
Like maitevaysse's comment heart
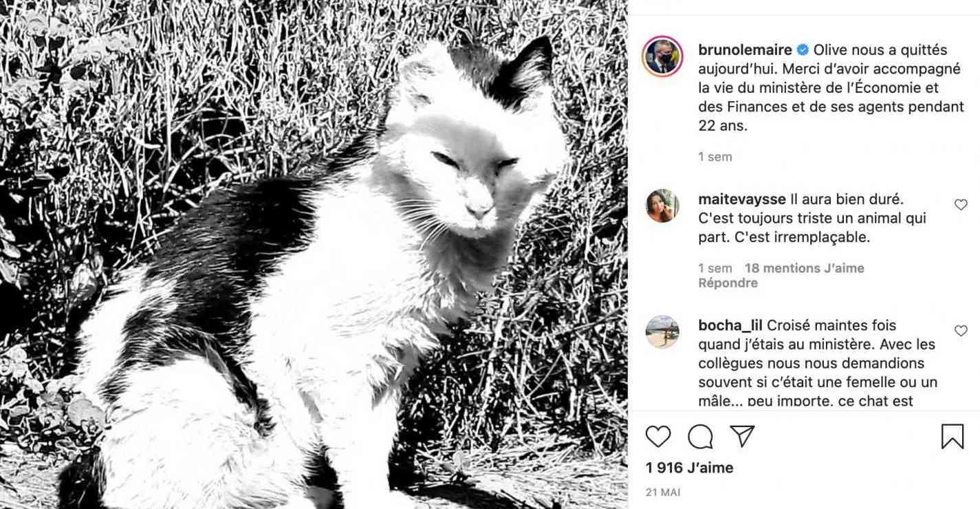pos(961,204)
